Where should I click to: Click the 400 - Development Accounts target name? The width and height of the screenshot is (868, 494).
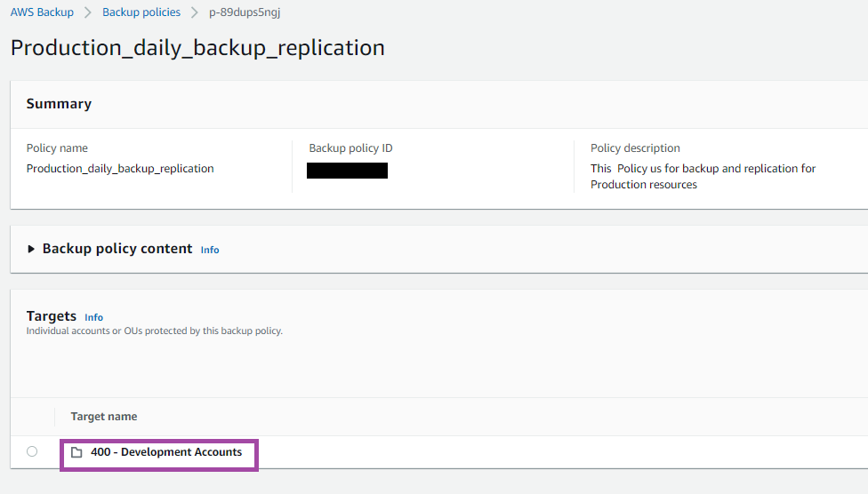click(166, 452)
